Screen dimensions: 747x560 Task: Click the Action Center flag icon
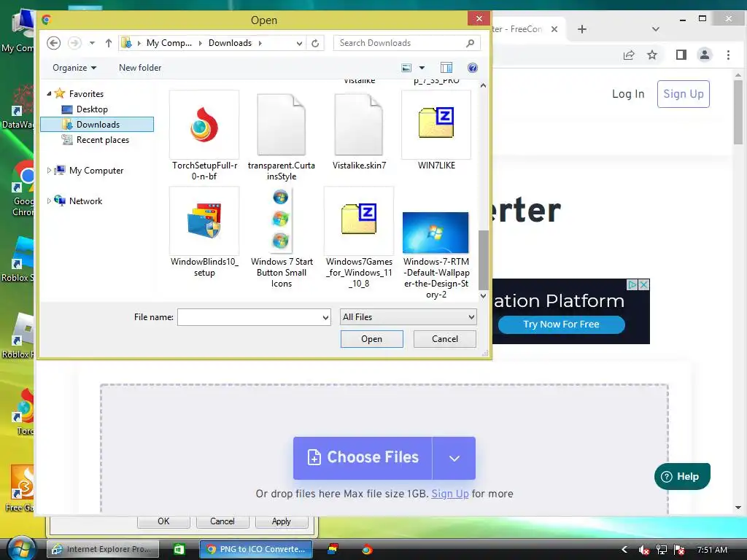point(680,550)
